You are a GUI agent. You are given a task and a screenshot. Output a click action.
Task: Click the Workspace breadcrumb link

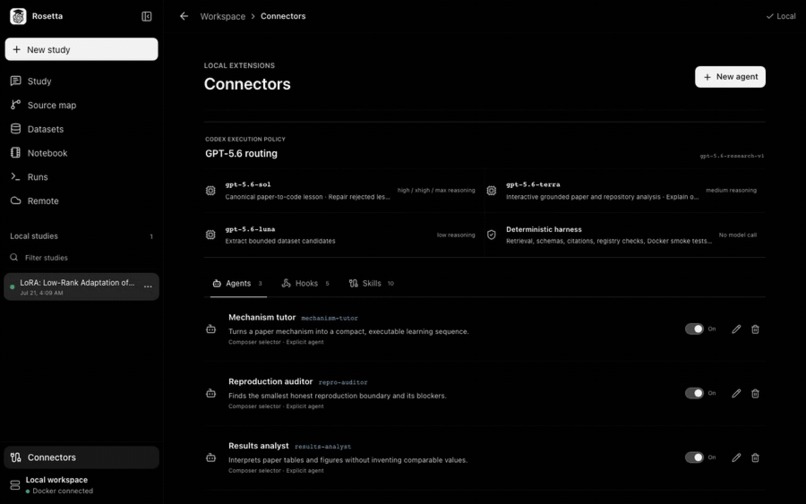coord(223,16)
